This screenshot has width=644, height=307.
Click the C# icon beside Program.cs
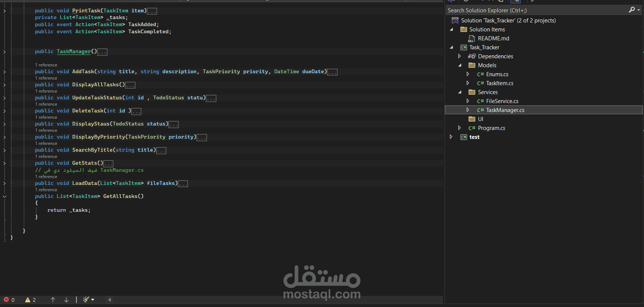pyautogui.click(x=472, y=128)
